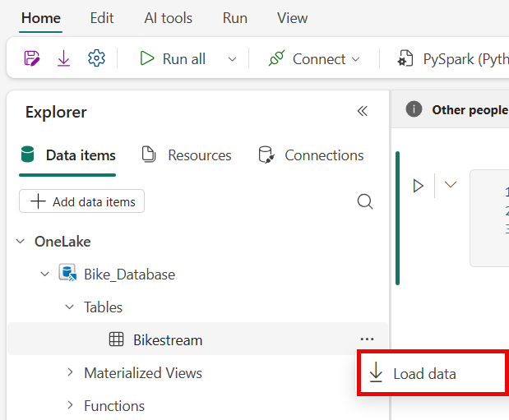Image resolution: width=509 pixels, height=420 pixels.
Task: Click the green Data items cylinder icon
Action: coord(28,155)
